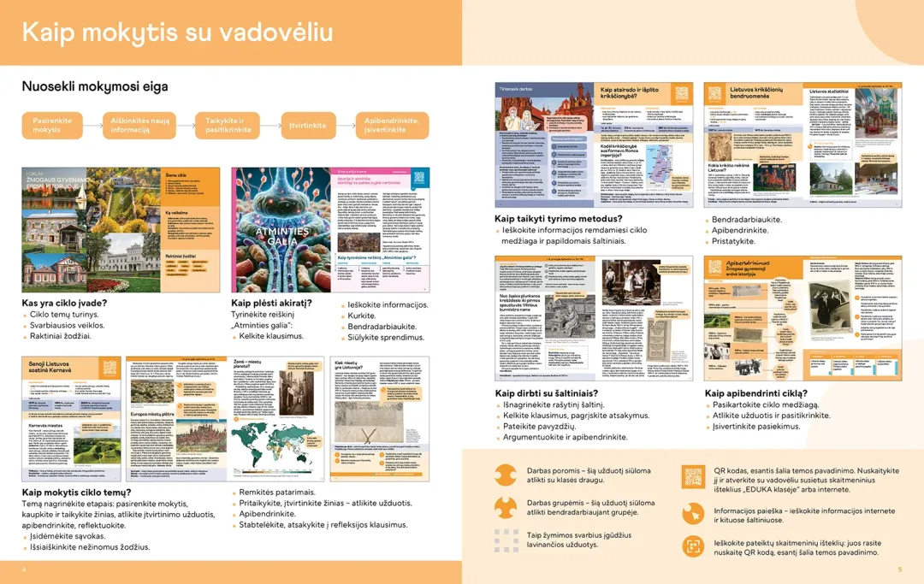Screen dimensions: 924x584
Task: Open the 'Lietuvos krikščionių bendruomenės' page thumbnail
Action: click(x=803, y=145)
